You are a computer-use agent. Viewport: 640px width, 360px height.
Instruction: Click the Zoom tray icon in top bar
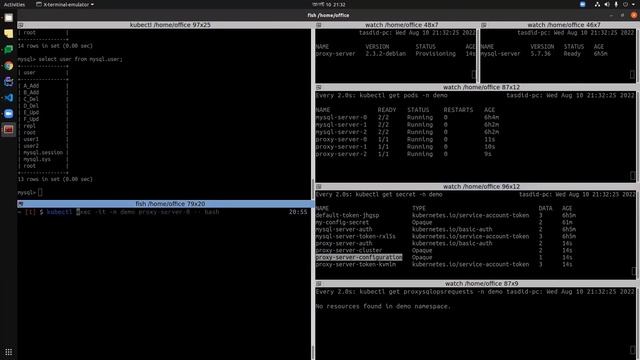click(582, 4)
